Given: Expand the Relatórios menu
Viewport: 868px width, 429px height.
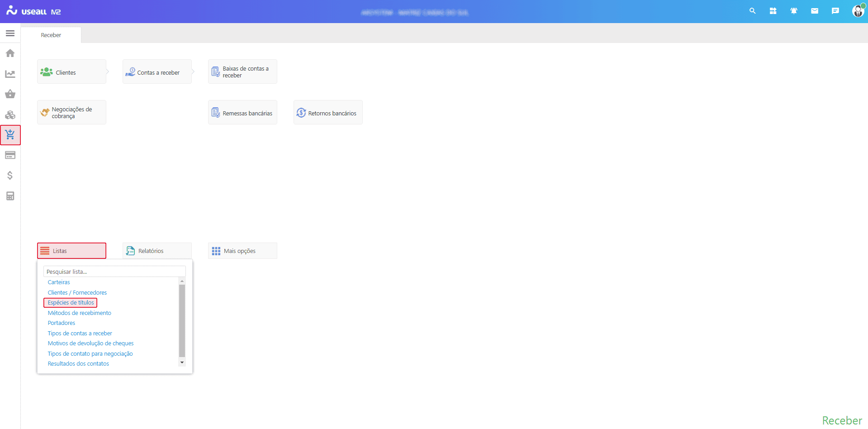Looking at the screenshot, I should (x=157, y=251).
